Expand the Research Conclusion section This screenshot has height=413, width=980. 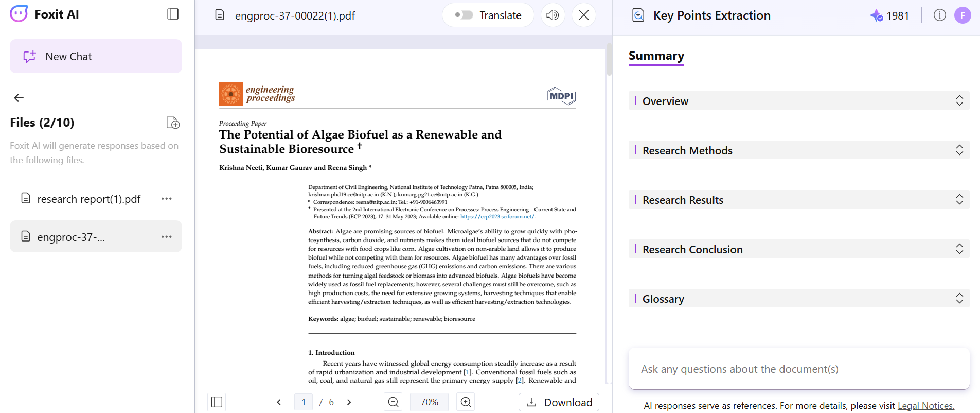[x=799, y=249]
